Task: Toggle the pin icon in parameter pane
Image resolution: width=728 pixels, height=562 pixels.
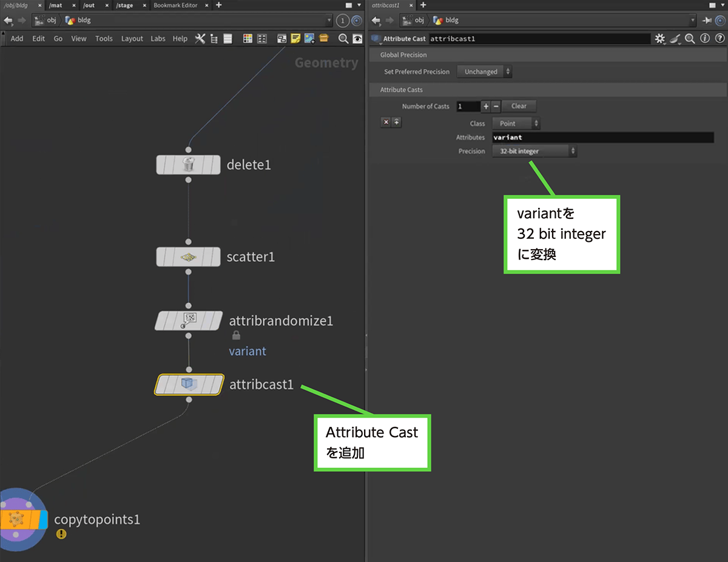Action: (x=707, y=20)
